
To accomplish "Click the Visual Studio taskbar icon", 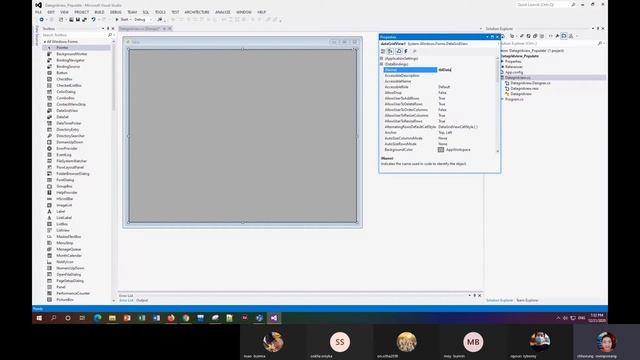I will point(274,318).
